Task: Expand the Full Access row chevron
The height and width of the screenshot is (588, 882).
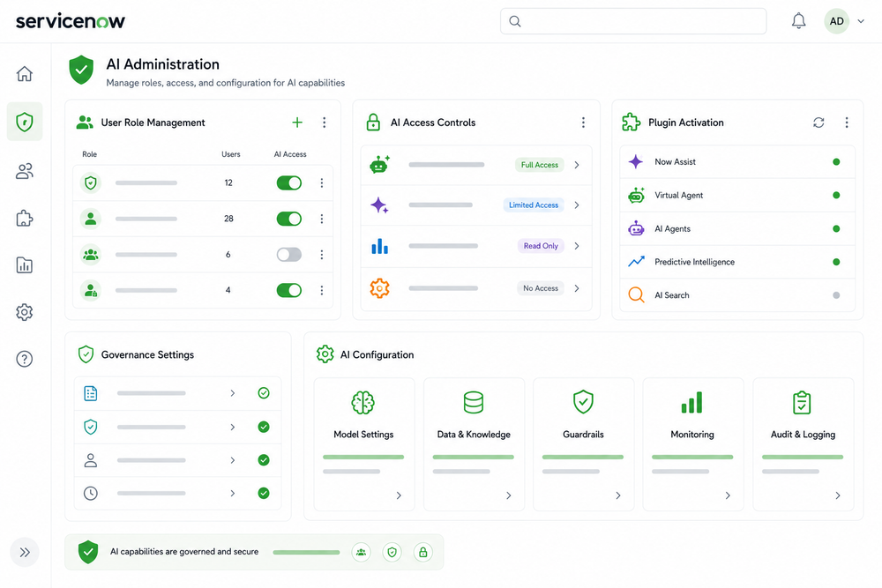Action: (577, 165)
